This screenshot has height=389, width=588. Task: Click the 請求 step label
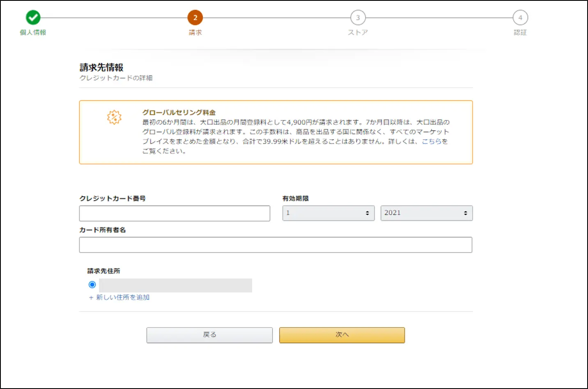pyautogui.click(x=195, y=32)
